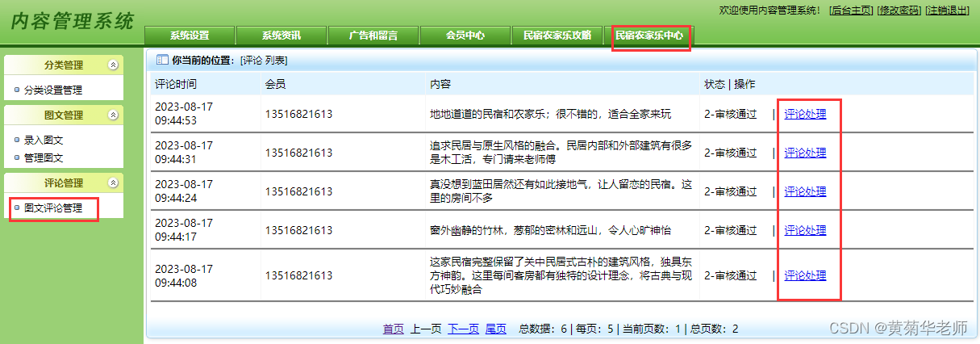Select the 民宿农家乐攻略 tab

557,36
